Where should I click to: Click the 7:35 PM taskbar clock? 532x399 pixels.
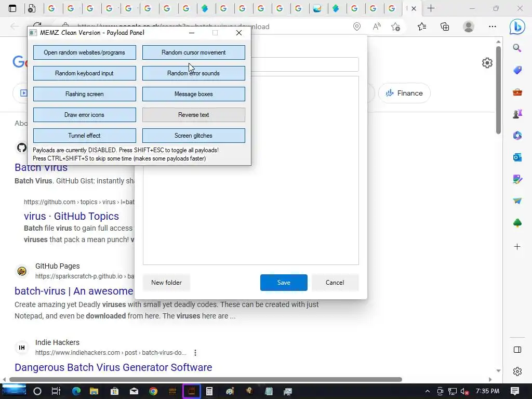point(487,391)
